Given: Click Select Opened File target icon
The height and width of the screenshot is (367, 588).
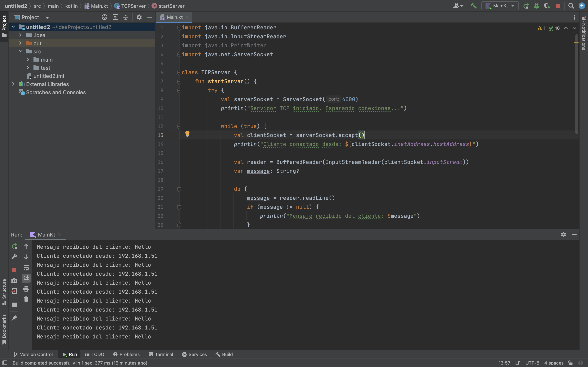Looking at the screenshot, I should [x=105, y=17].
